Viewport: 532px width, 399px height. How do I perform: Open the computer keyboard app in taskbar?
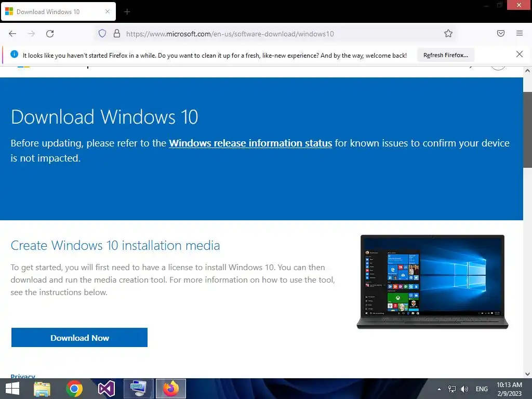tap(138, 389)
